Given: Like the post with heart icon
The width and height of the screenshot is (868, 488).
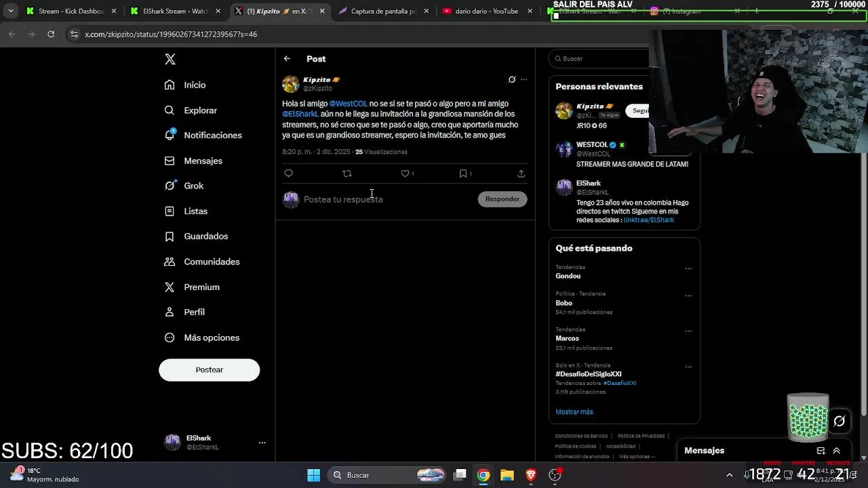Looking at the screenshot, I should pos(406,174).
